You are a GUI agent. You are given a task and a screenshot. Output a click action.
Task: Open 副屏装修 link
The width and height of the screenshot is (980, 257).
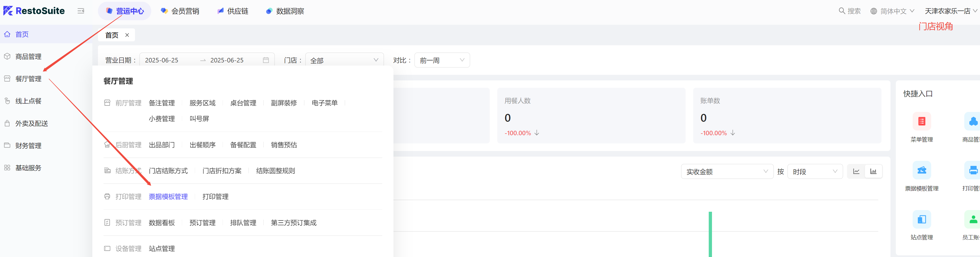tap(284, 103)
